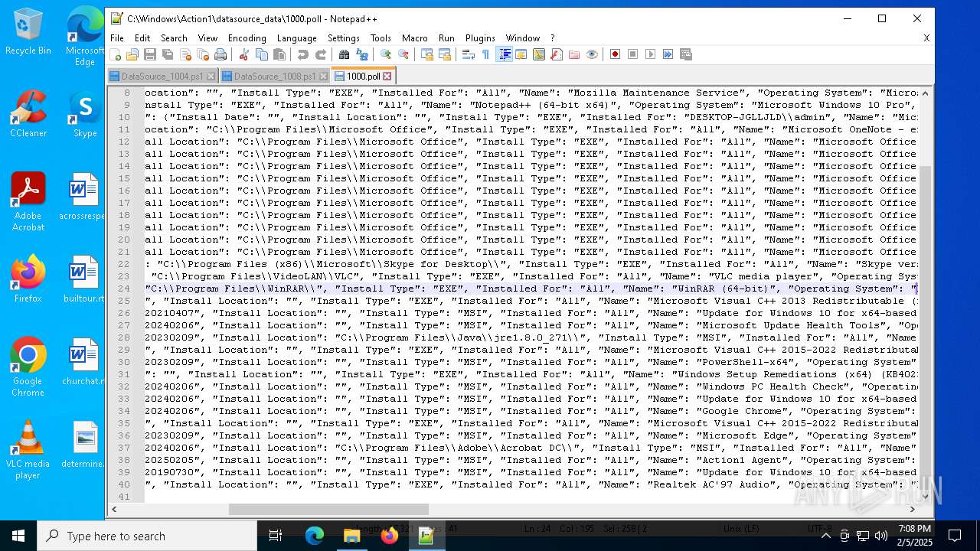Open Find with the binoculars icon
Image resolution: width=980 pixels, height=551 pixels.
click(345, 54)
